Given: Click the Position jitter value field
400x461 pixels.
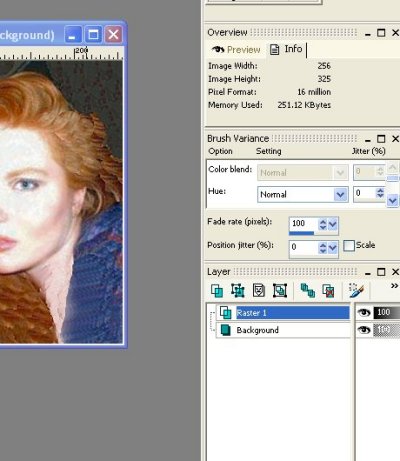Looking at the screenshot, I should coord(304,247).
